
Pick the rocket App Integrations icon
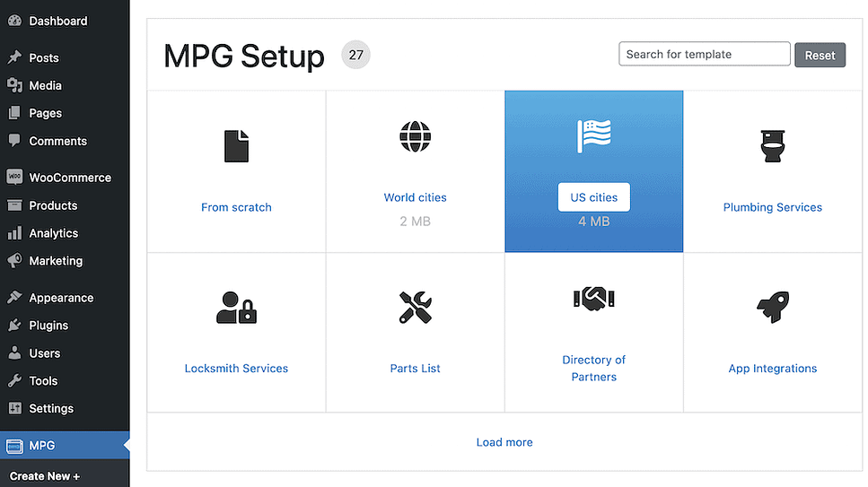click(x=773, y=307)
